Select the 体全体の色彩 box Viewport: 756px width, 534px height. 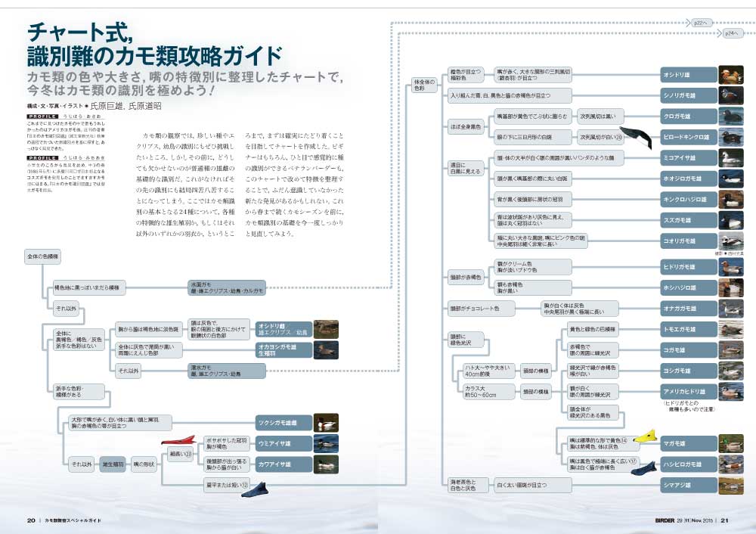[424, 85]
